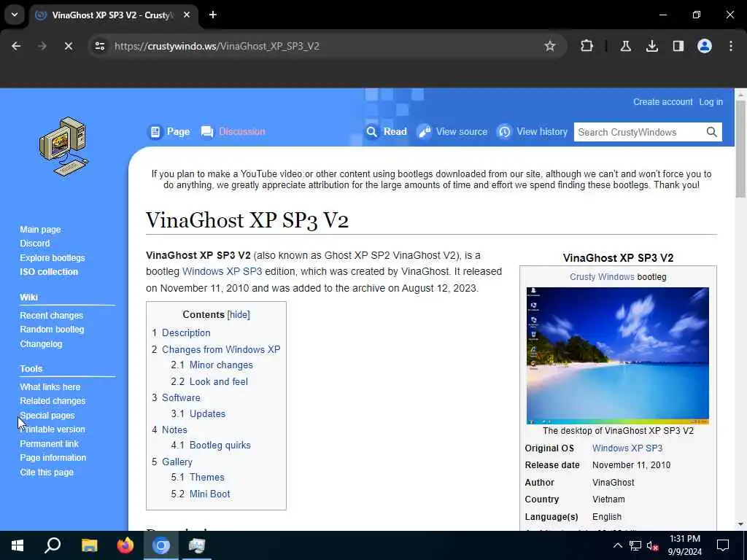Toggle the browser side panel icon
Screen dimensions: 747x560
[678, 46]
